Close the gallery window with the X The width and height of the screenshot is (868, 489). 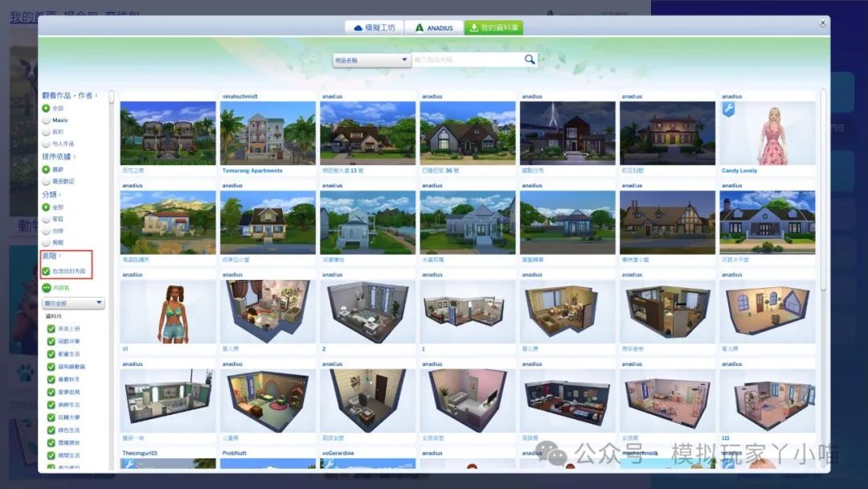pyautogui.click(x=823, y=23)
